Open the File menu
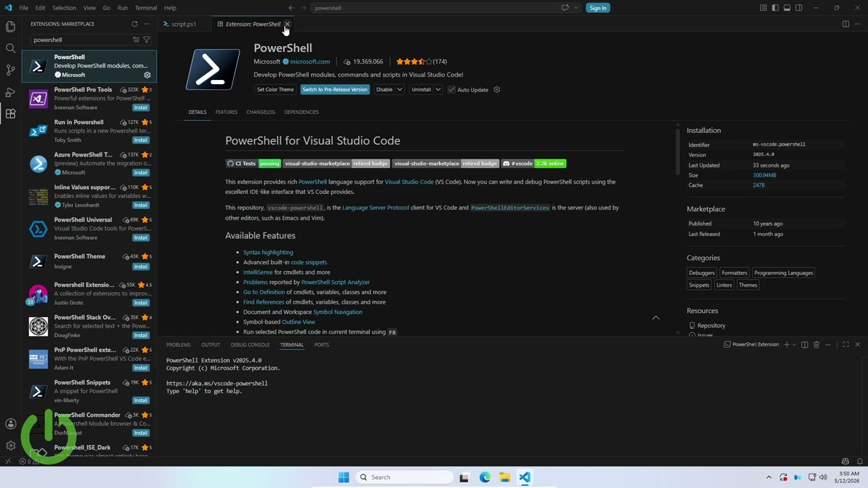Screen dimensions: 868x488 point(24,8)
